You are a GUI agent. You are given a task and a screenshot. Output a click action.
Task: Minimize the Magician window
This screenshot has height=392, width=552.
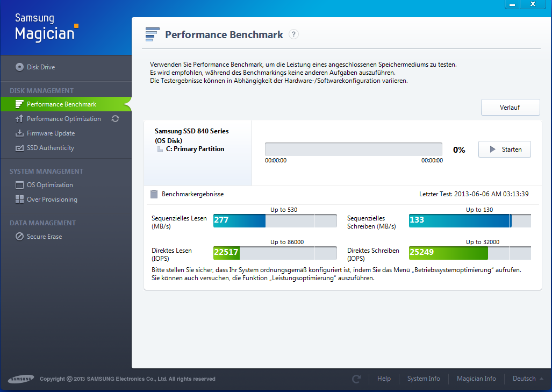tap(513, 4)
